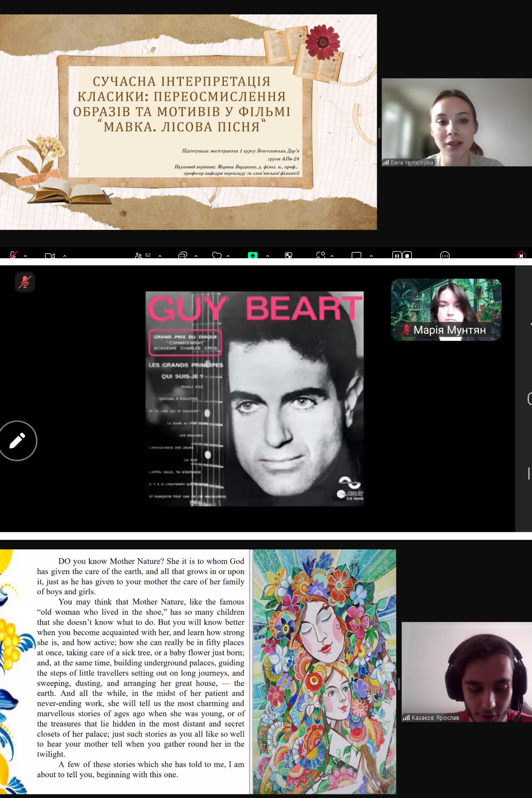Expand the audio settings arrow beside microphone
The image size is (532, 798).
[x=26, y=256]
